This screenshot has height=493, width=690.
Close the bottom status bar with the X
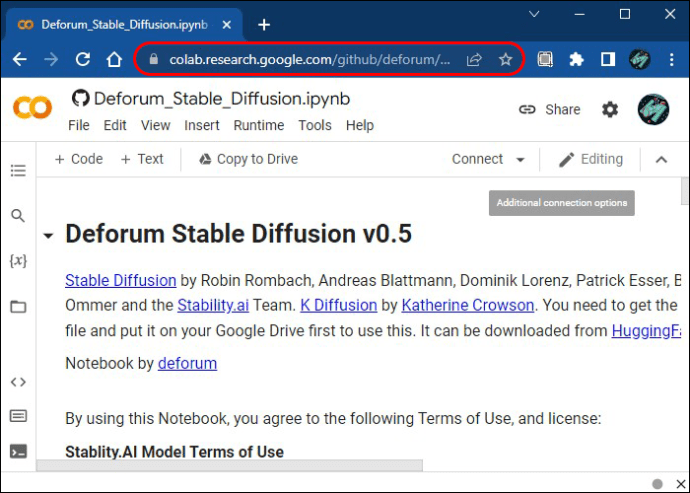coord(680,484)
